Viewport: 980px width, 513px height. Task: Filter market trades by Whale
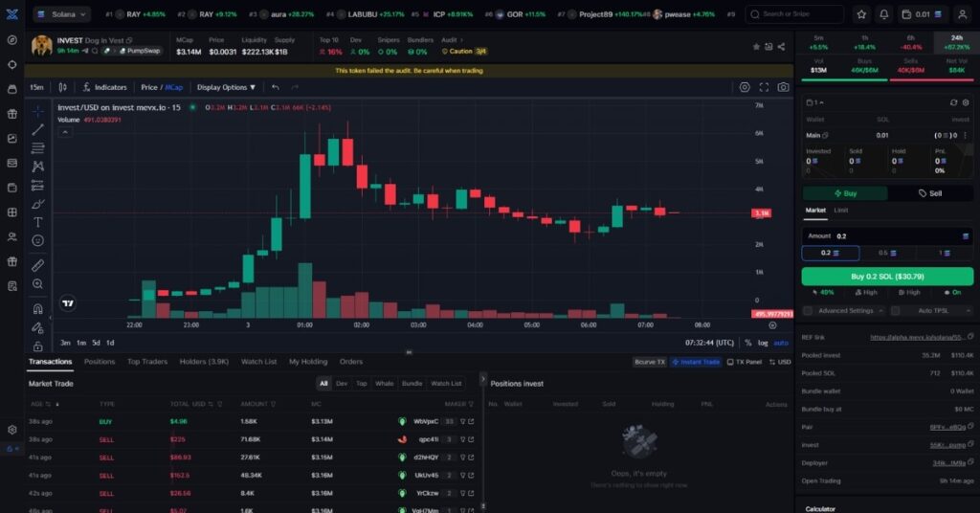coord(385,384)
